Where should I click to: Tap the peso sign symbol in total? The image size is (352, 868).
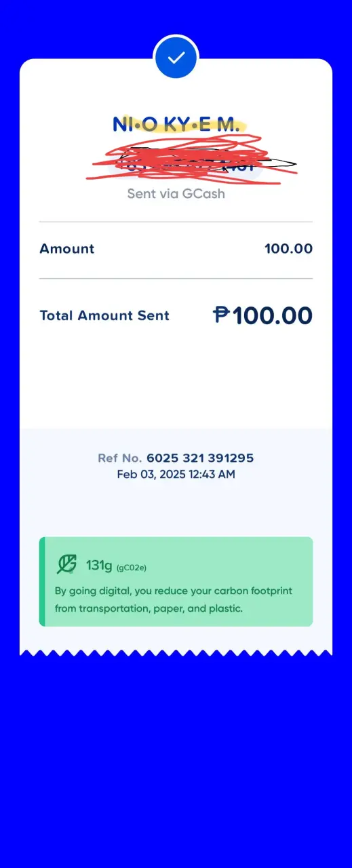pos(222,315)
